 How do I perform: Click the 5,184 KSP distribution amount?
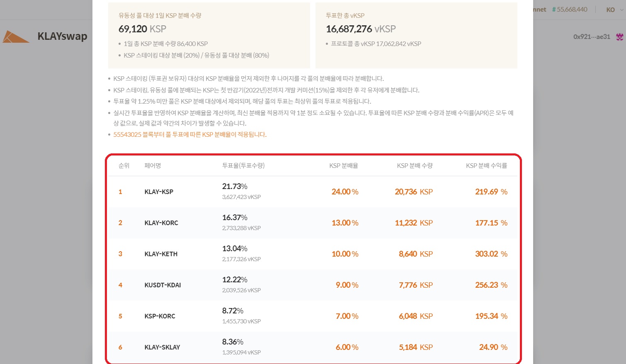pos(416,347)
